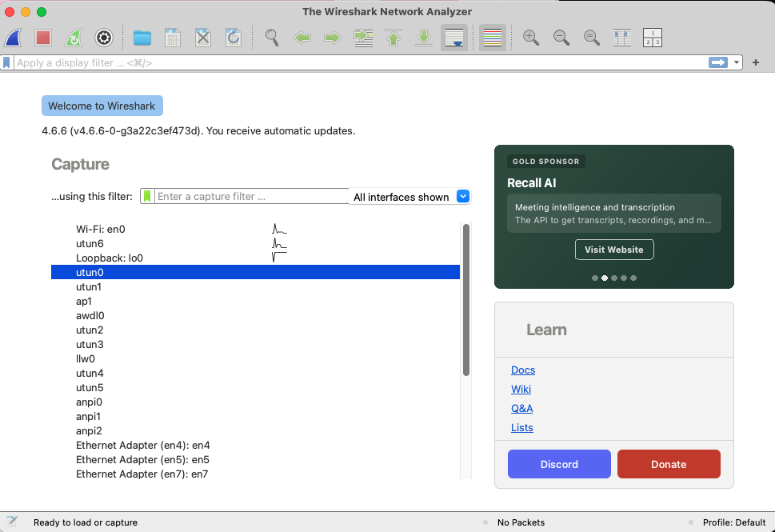Select the utun4 interface
The image size is (775, 532).
tap(255, 373)
